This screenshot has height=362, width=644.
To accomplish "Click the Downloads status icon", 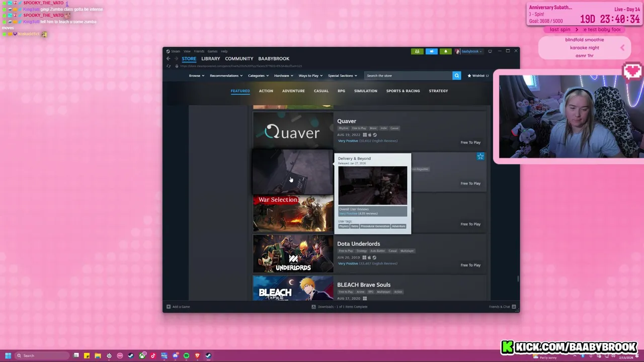I will click(x=313, y=307).
